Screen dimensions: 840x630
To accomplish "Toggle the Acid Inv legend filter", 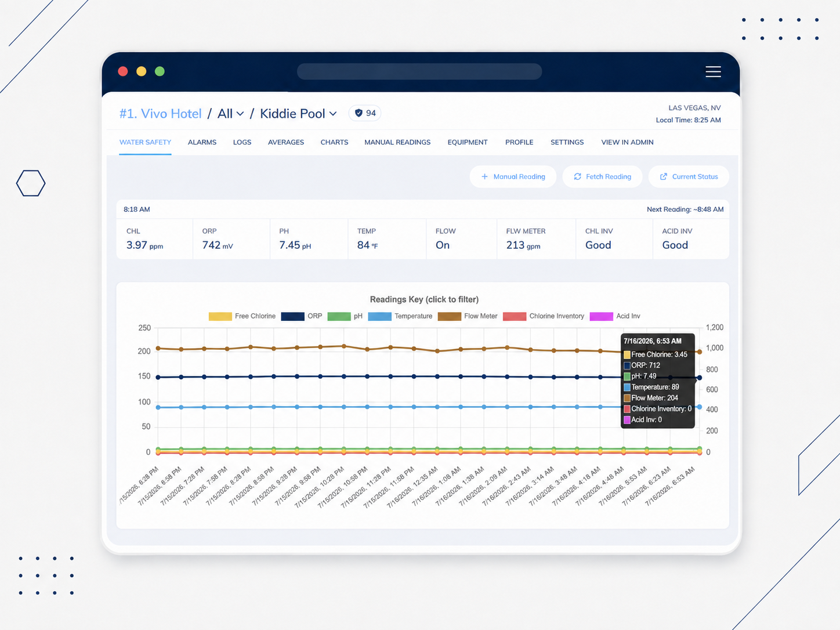I will [x=615, y=316].
